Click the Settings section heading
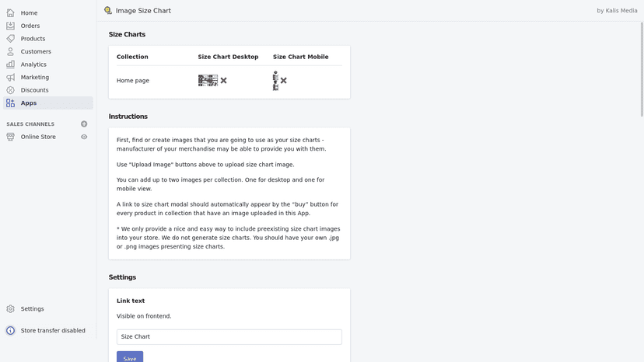The height and width of the screenshot is (362, 644). [x=122, y=277]
